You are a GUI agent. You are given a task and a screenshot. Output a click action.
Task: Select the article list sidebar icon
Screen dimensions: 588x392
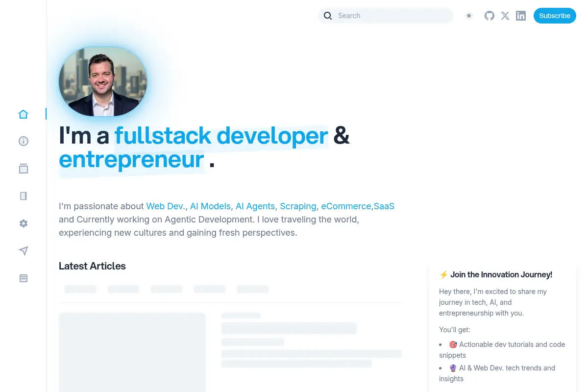pyautogui.click(x=23, y=278)
